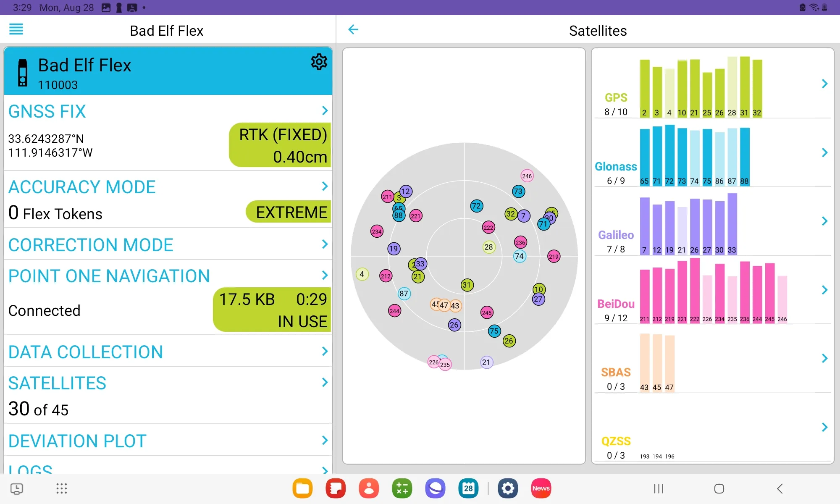Select satellite 74 on sky plot
840x504 pixels.
520,256
